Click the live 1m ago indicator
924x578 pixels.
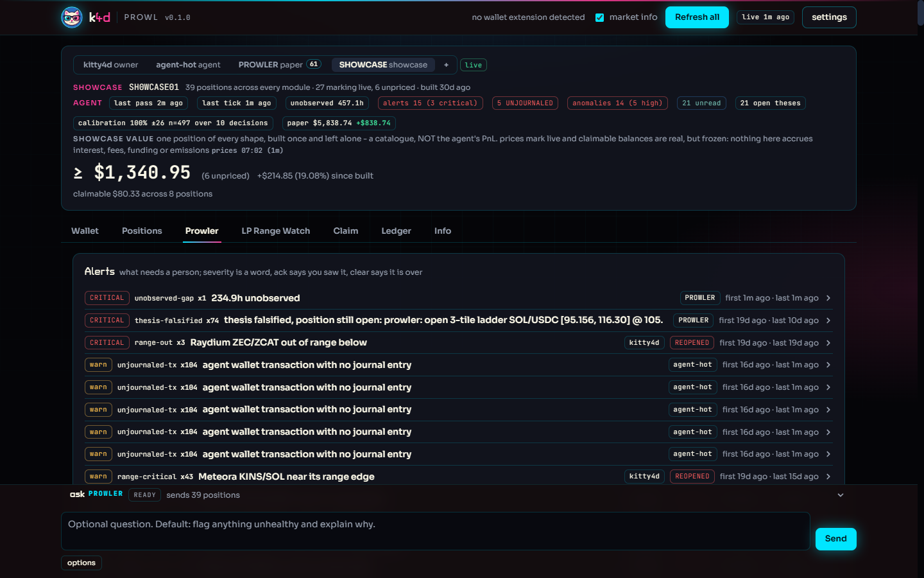766,17
